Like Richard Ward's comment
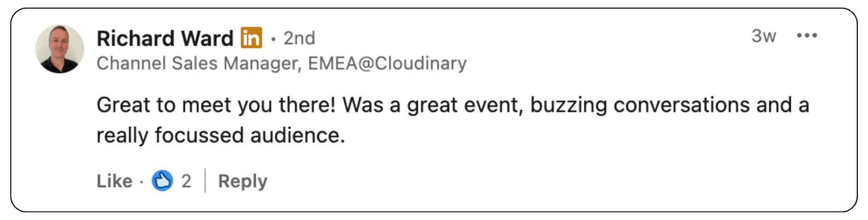868x220 pixels. [114, 181]
